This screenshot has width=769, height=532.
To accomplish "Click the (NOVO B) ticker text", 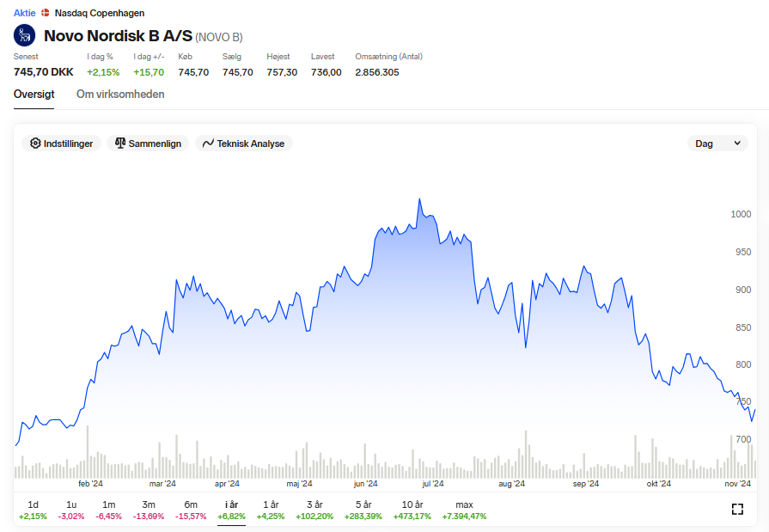I will coord(219,37).
